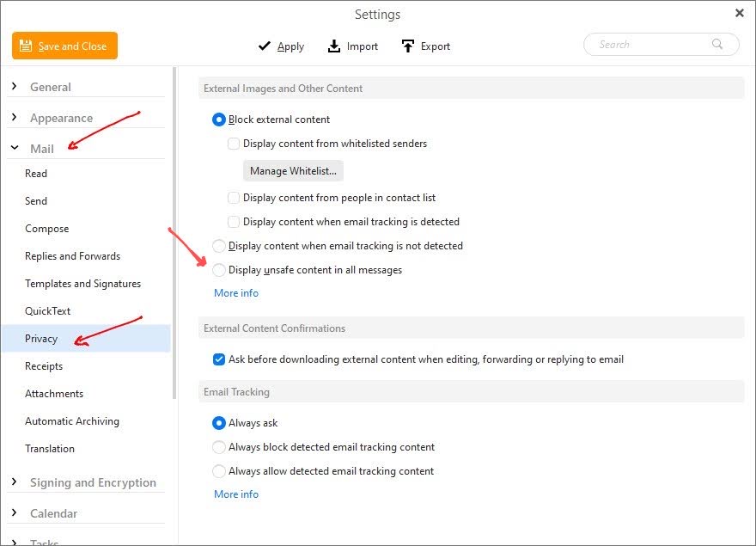The image size is (756, 546).
Task: Click the magnifier icon in the search box
Action: point(717,44)
